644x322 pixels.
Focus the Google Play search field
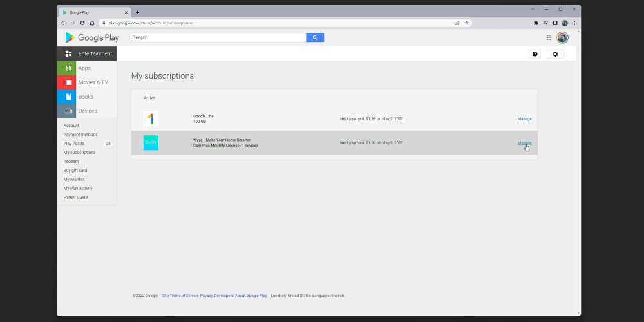click(x=218, y=38)
